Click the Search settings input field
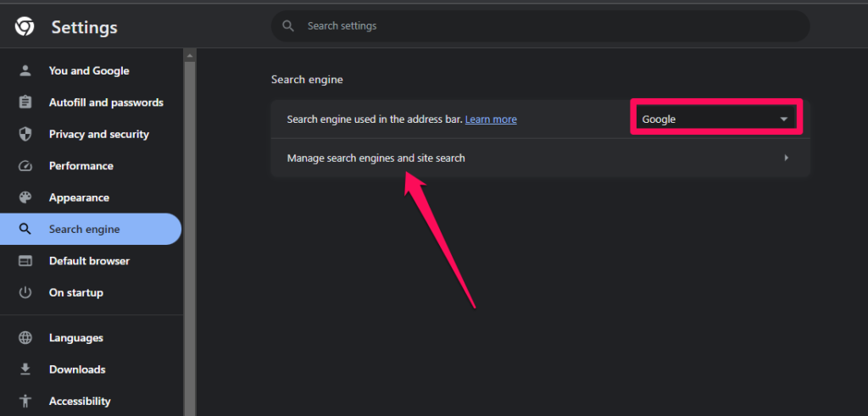Image resolution: width=868 pixels, height=416 pixels. (540, 26)
